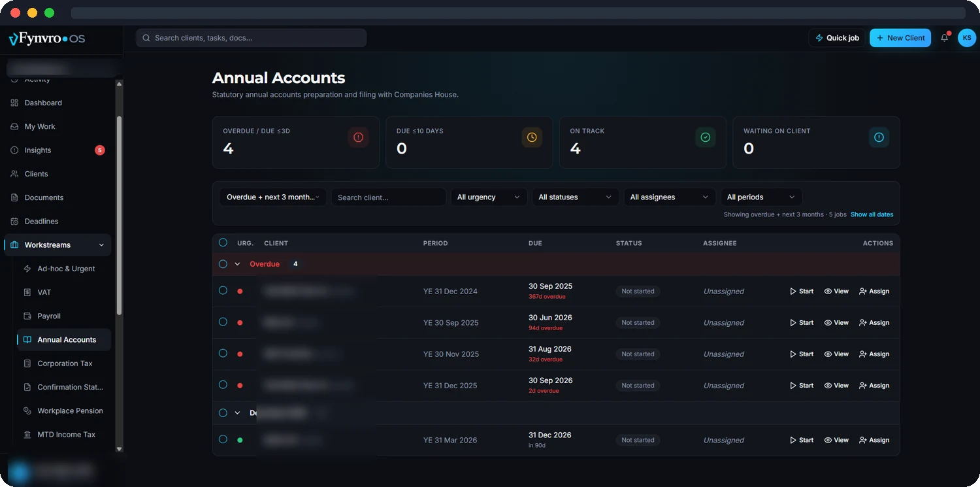Open the All statuses dropdown
This screenshot has height=487, width=980.
(575, 197)
